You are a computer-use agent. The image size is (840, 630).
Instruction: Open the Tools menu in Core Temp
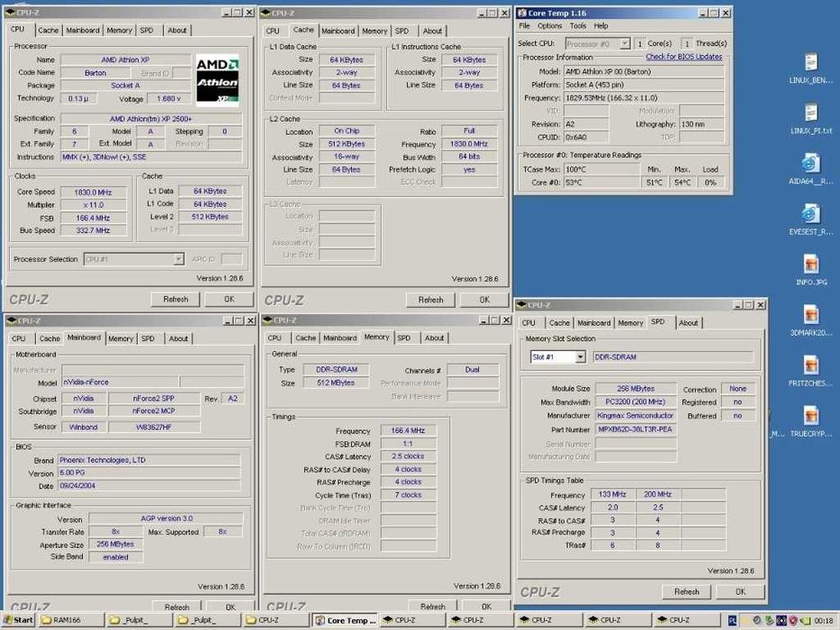[577, 26]
